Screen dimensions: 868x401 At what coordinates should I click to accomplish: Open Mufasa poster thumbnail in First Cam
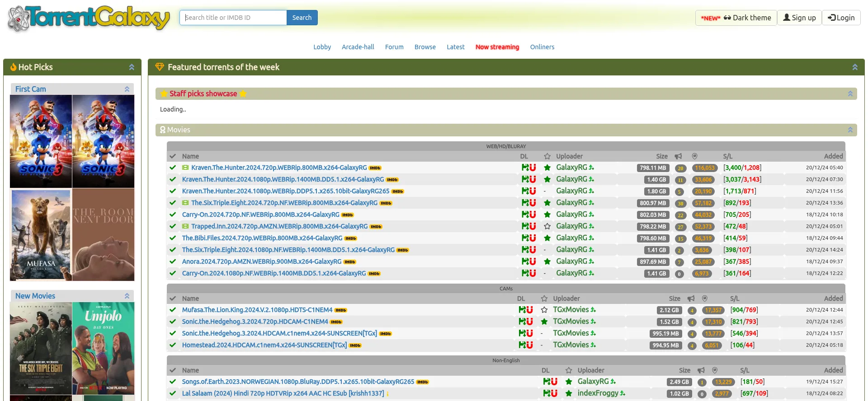point(41,235)
